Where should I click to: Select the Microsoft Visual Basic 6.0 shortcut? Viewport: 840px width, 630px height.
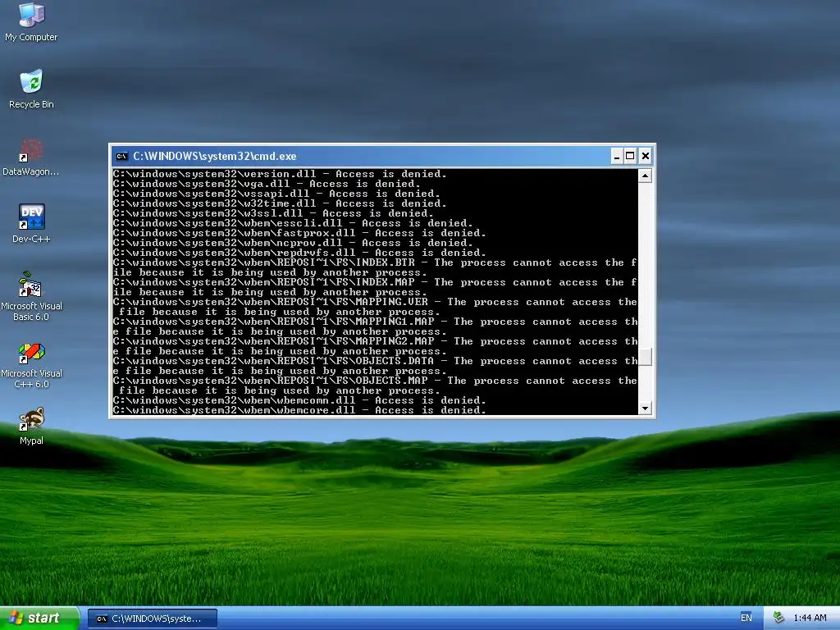coord(31,296)
